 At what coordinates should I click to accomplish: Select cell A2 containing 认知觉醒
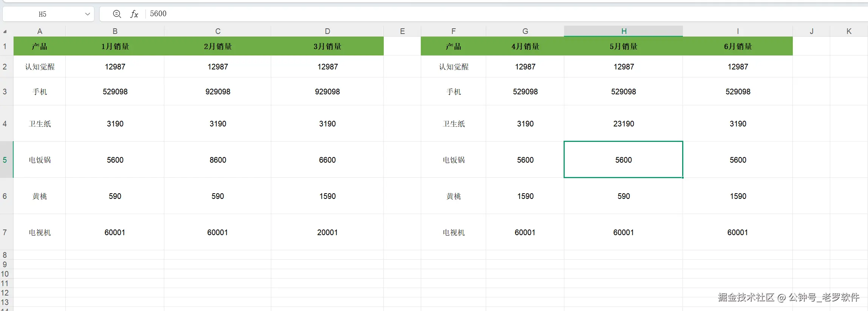click(x=40, y=67)
